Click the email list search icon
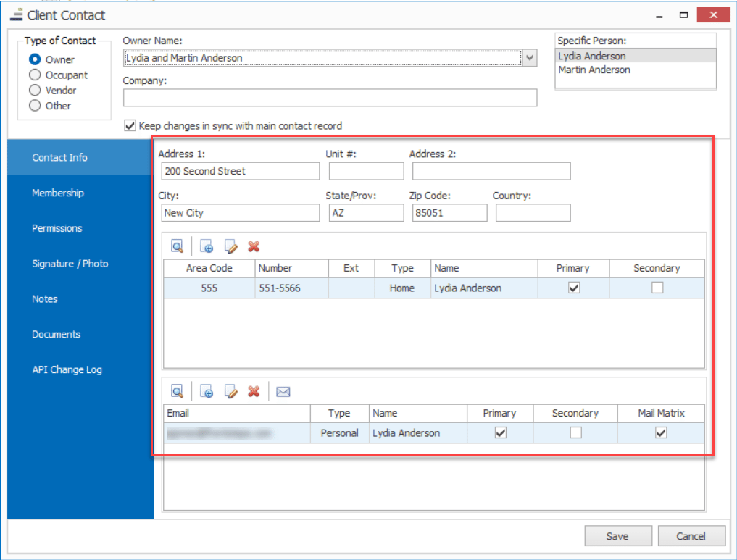 178,391
